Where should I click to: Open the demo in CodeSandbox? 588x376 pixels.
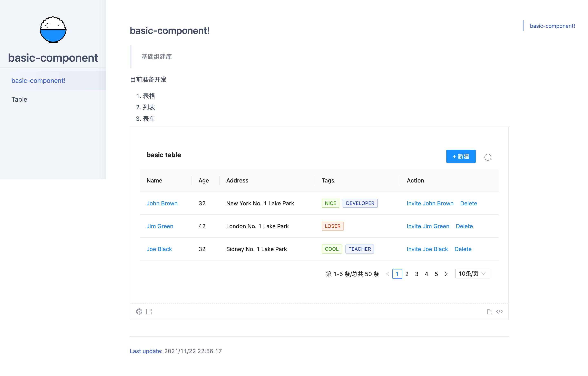point(139,311)
